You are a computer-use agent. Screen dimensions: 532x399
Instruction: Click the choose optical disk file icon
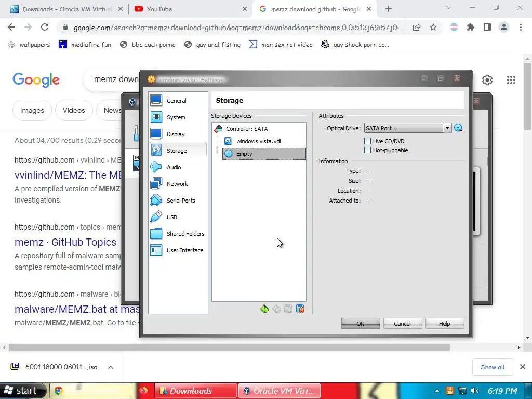coord(458,128)
